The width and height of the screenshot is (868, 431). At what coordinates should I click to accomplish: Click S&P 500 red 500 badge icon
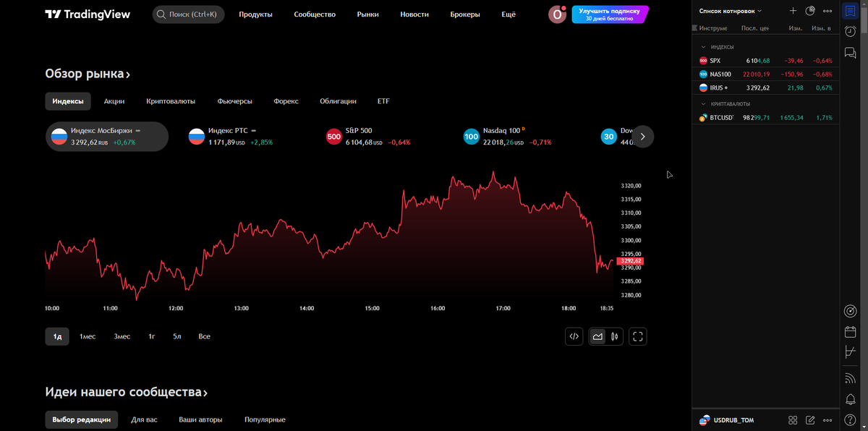[x=334, y=136]
